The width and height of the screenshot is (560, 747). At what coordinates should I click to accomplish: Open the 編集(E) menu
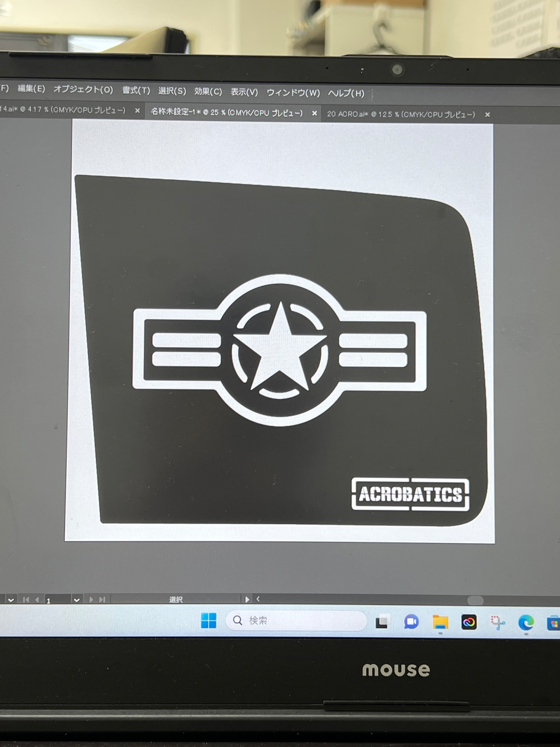[x=31, y=89]
